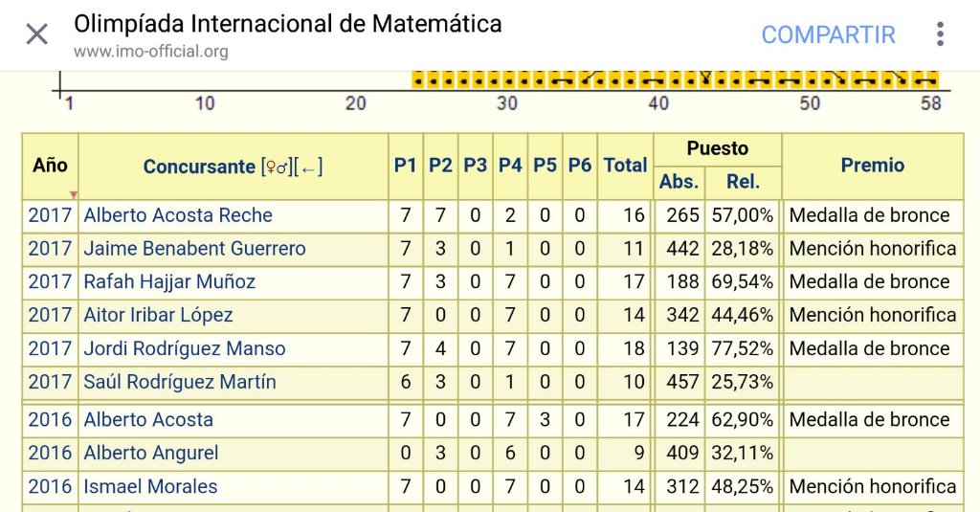
Task: Open the three-dot overflow menu
Action: (x=940, y=34)
